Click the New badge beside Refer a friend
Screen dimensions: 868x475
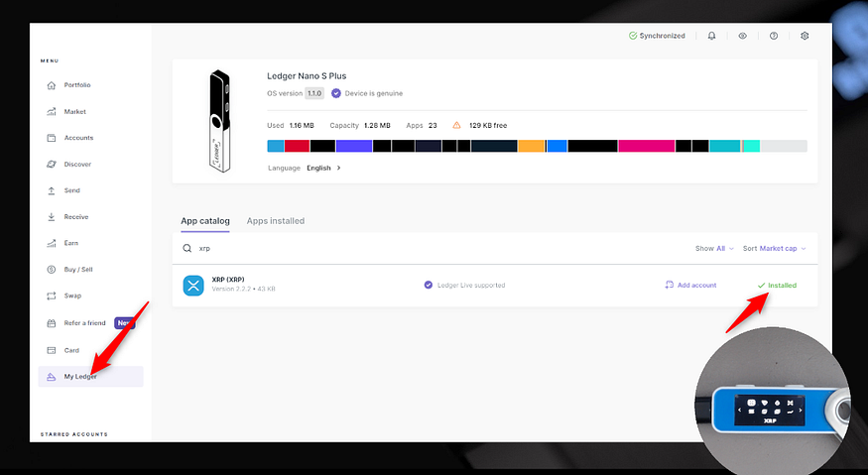125,323
